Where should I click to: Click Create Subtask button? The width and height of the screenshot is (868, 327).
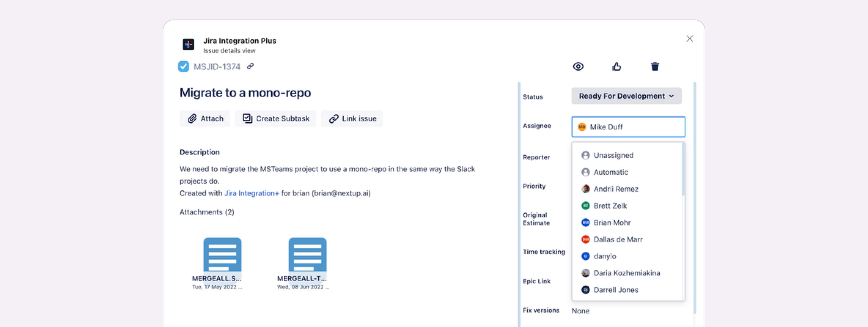click(x=276, y=118)
